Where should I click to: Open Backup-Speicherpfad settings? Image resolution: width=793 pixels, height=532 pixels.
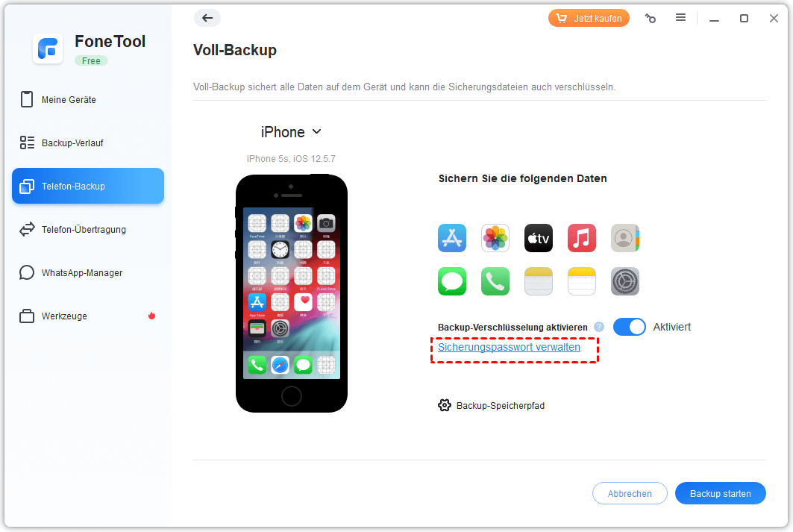(491, 406)
